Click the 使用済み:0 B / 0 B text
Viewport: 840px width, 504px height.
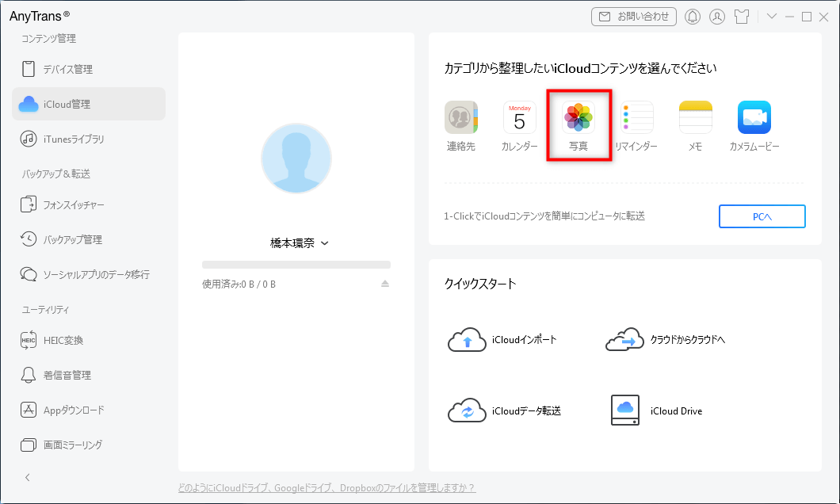click(x=239, y=284)
